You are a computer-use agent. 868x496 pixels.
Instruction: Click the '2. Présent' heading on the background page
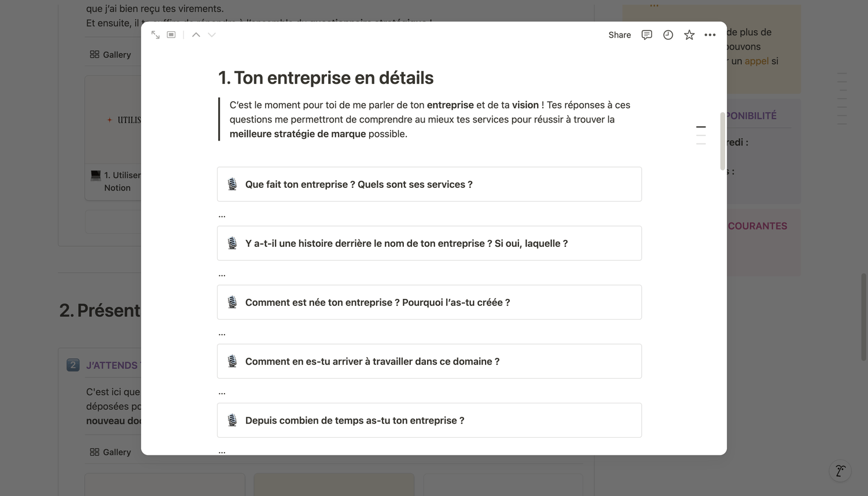(x=100, y=310)
